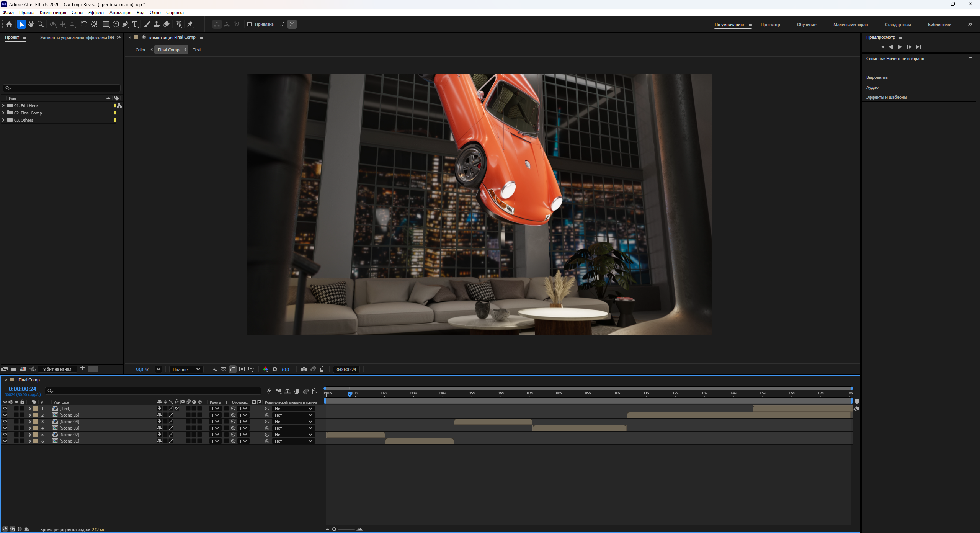This screenshot has width=980, height=533.
Task: Expand the 01. Edit Here folder
Action: [x=3, y=105]
